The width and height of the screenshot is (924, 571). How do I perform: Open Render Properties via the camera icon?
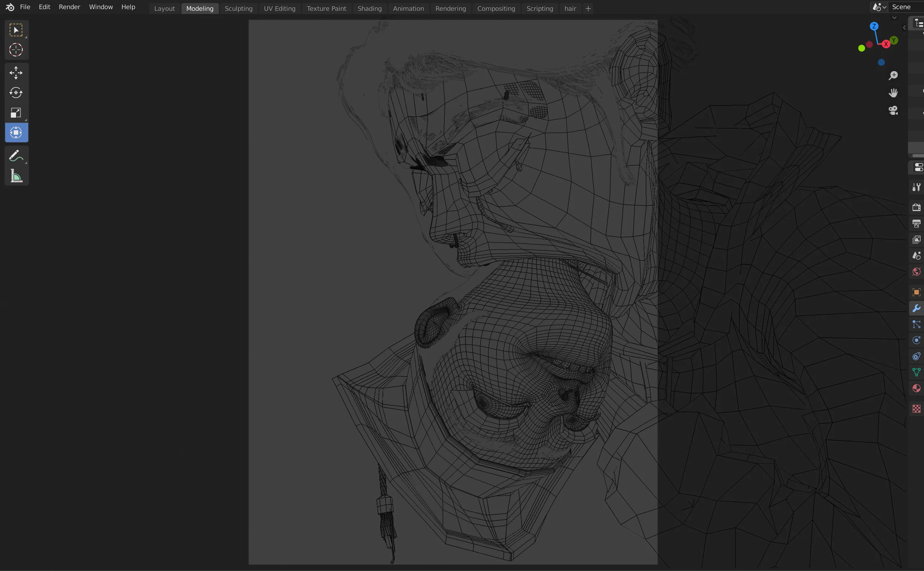pyautogui.click(x=917, y=207)
